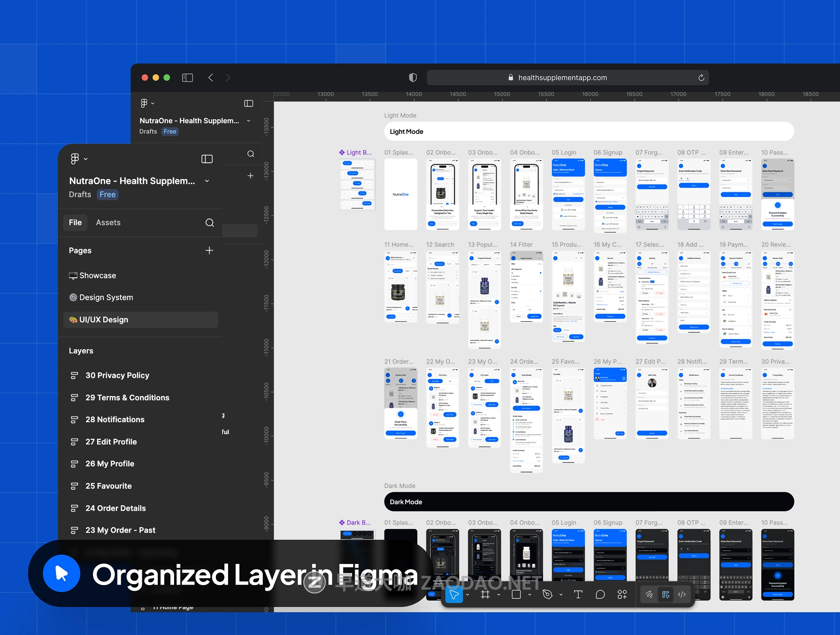
Task: Click the browser address bar
Action: [562, 78]
